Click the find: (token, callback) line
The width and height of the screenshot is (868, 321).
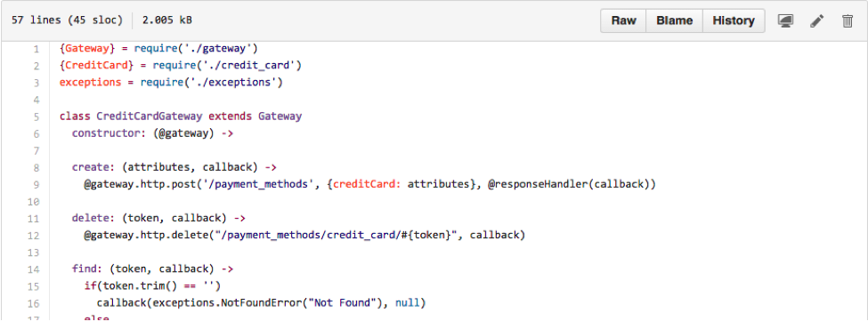click(x=152, y=269)
